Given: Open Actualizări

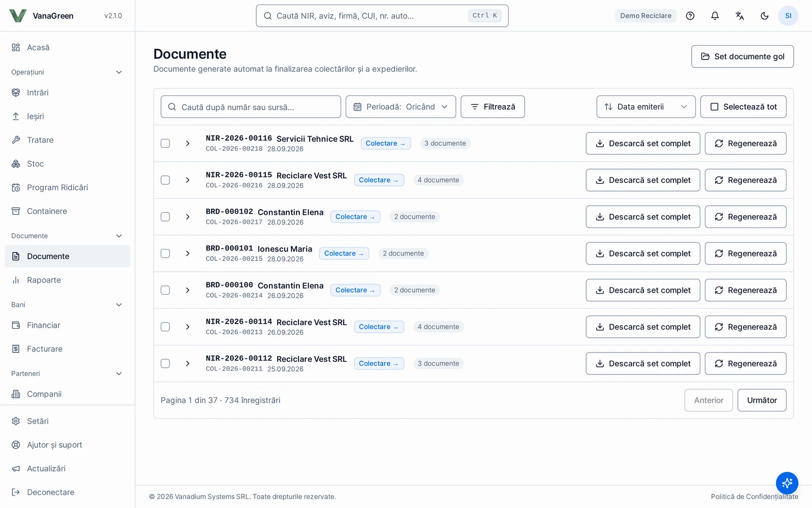Looking at the screenshot, I should [x=67, y=468].
